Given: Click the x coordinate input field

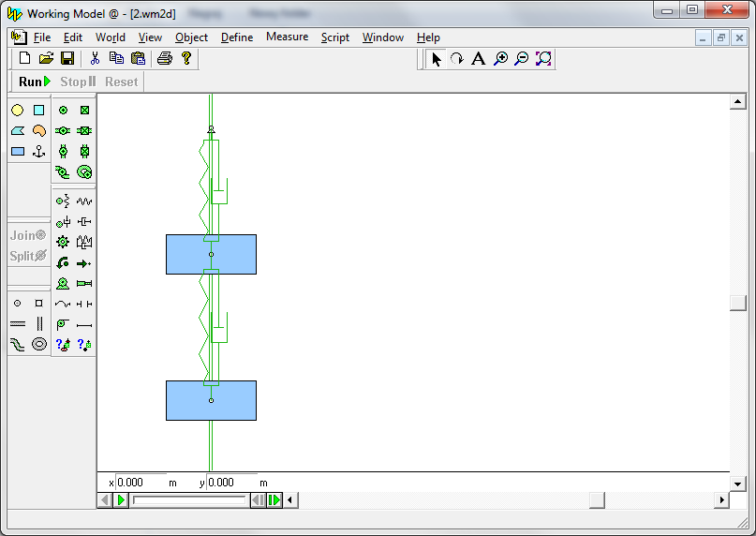Looking at the screenshot, I should click(141, 483).
